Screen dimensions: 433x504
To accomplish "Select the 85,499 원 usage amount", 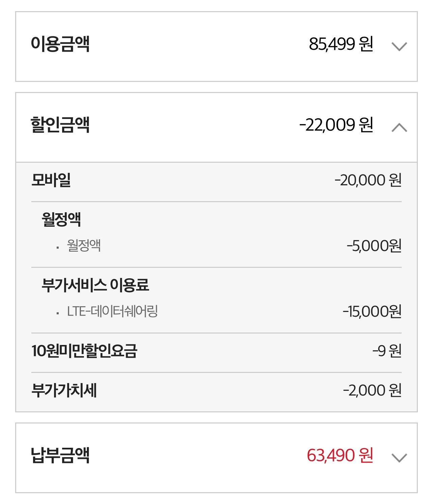I will tap(341, 44).
